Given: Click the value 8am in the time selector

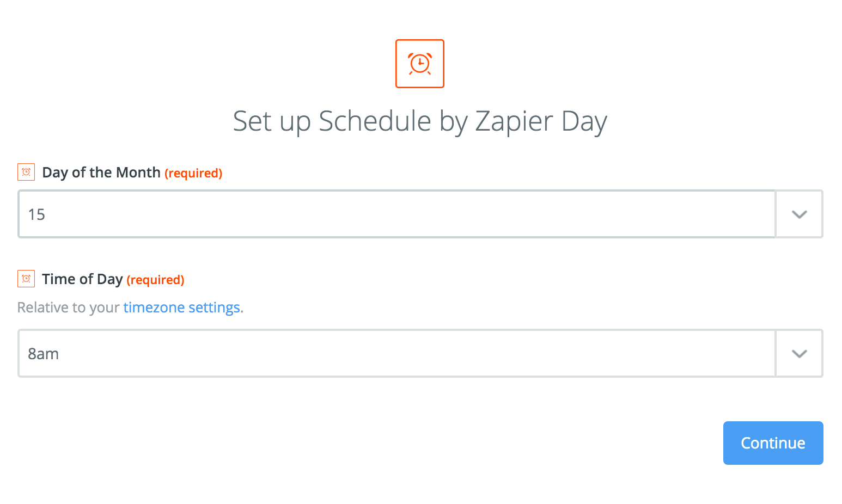Looking at the screenshot, I should (x=44, y=354).
